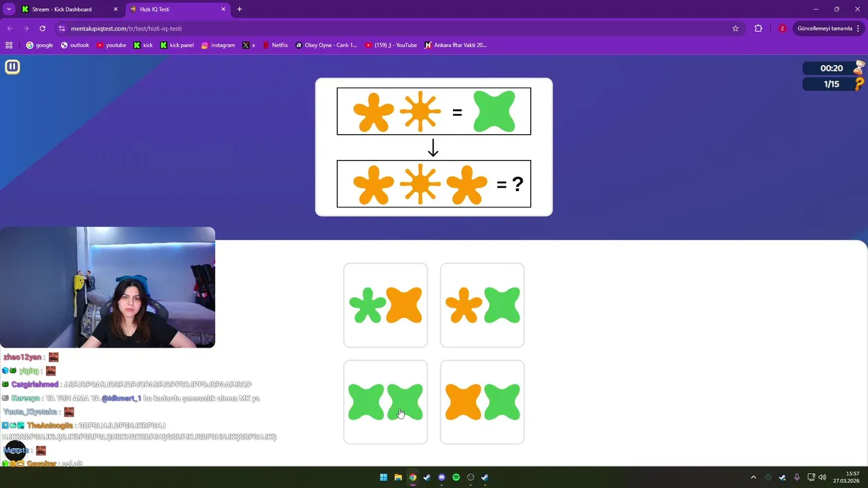Close the Hızlı IQ Testi tab
Image resolution: width=868 pixels, height=488 pixels.
coord(224,9)
